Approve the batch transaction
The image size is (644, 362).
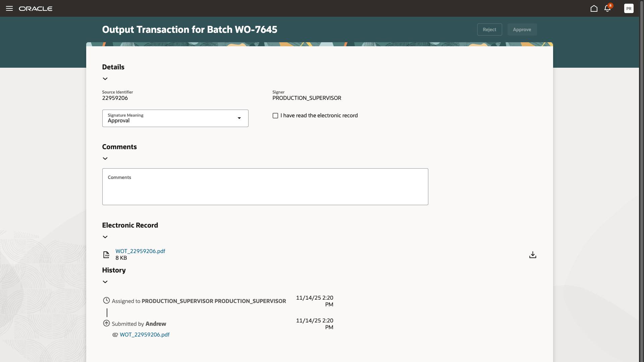pyautogui.click(x=522, y=29)
